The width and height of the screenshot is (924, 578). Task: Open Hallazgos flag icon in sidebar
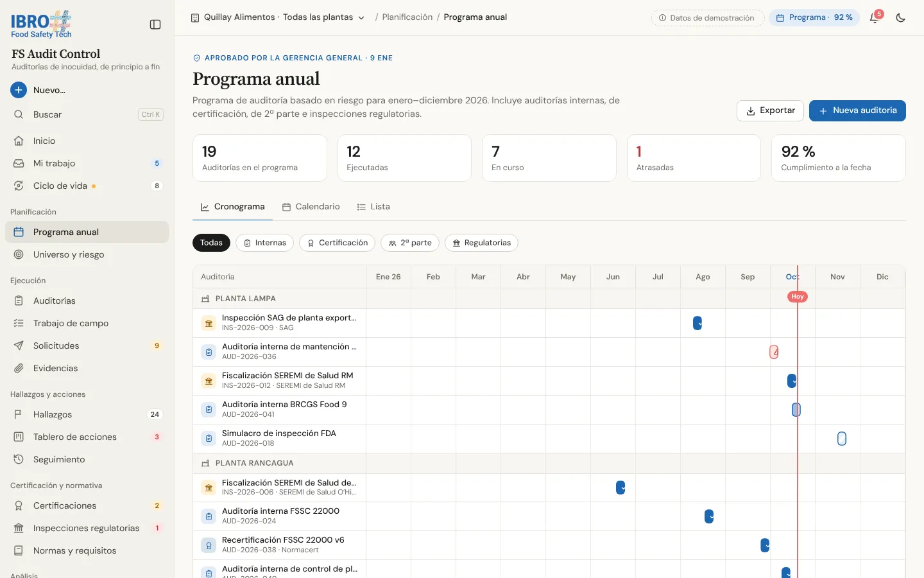click(x=19, y=414)
